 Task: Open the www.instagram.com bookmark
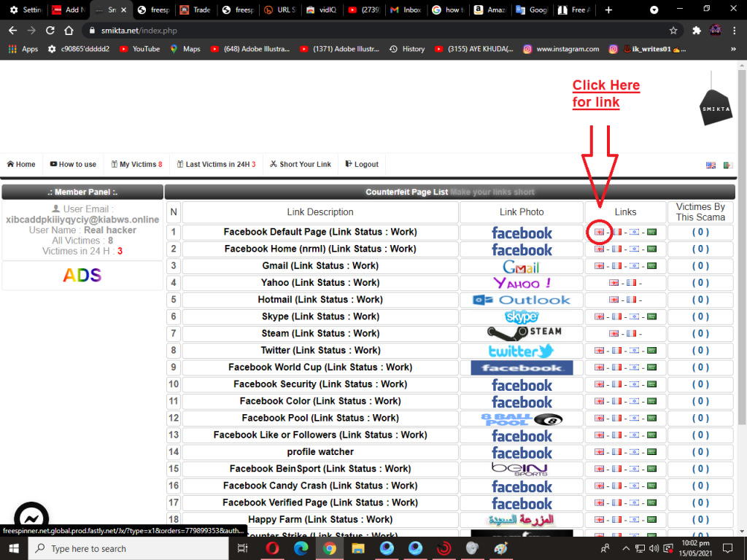[x=561, y=49]
